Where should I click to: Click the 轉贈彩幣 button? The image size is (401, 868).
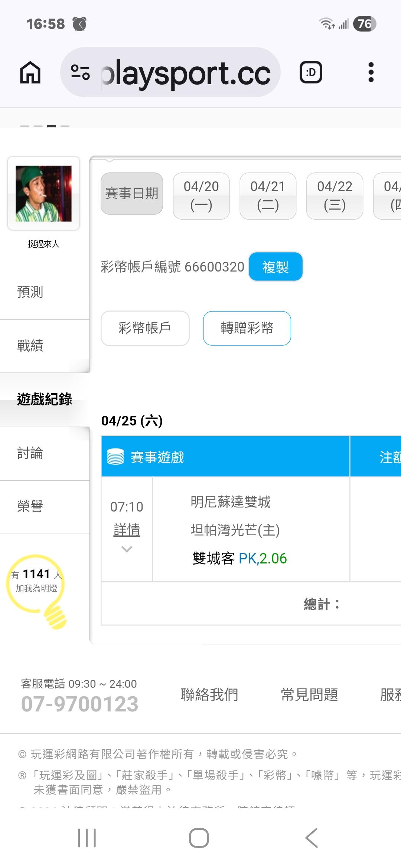point(247,328)
